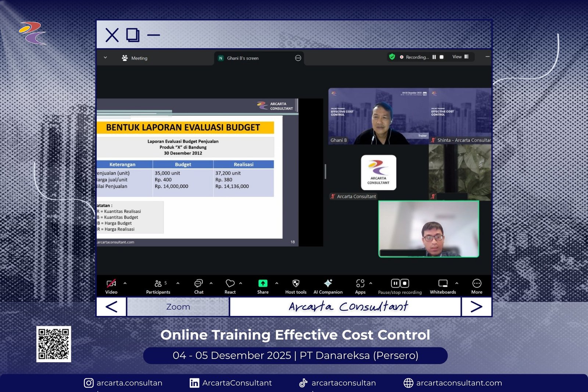Open the View layout button
Screen dimensions: 588x392
tap(460, 57)
